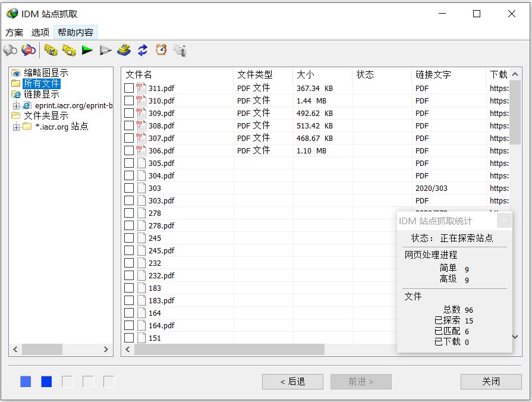Open the 选项 menu
Screen dimensions: 532x402
(x=40, y=32)
